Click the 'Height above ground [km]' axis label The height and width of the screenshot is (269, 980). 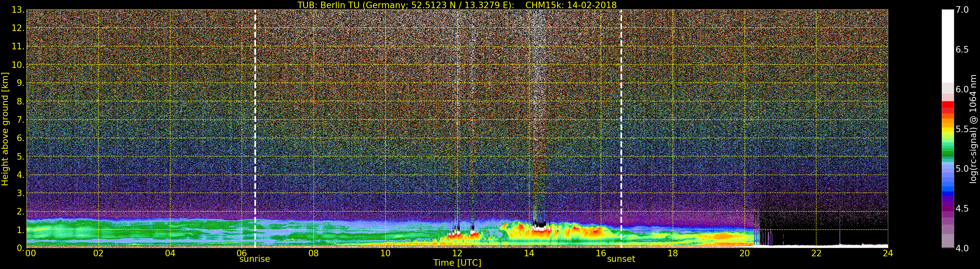tap(5, 129)
